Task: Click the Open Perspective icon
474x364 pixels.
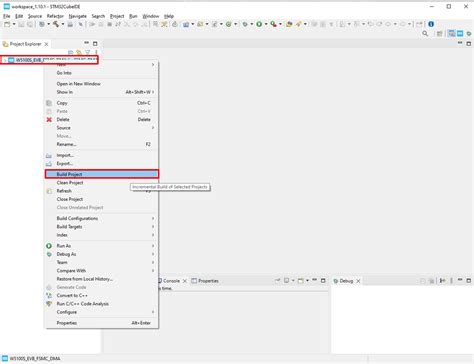Action: pyautogui.click(x=439, y=34)
